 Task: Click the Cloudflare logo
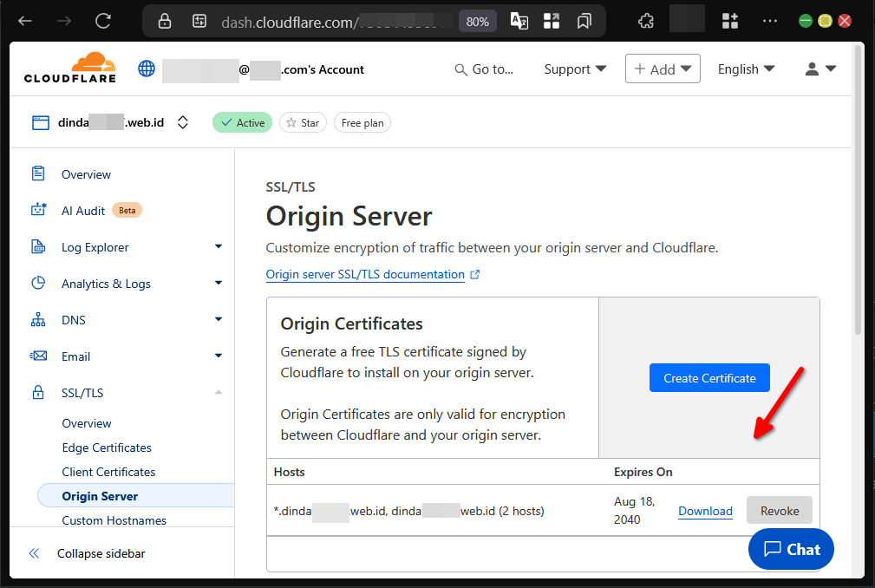click(70, 68)
